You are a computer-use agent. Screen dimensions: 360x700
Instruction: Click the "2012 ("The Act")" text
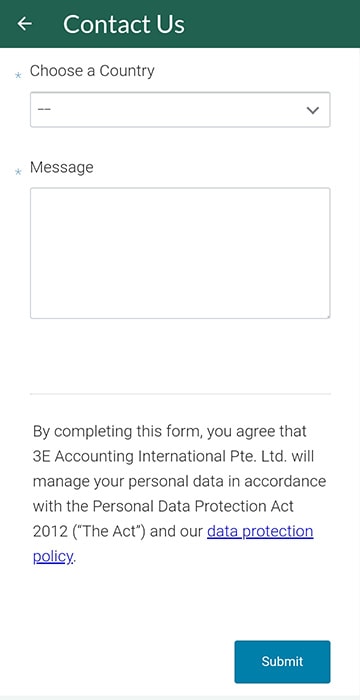(89, 532)
